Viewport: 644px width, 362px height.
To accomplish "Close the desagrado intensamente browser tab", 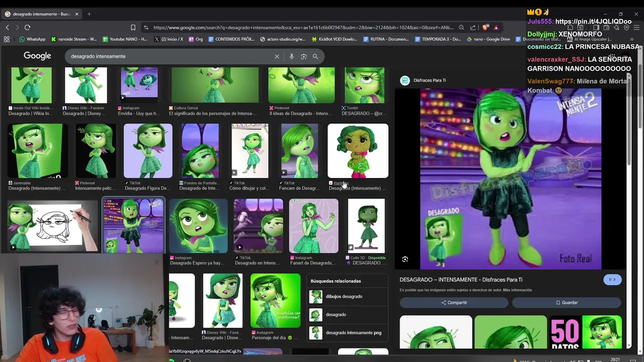I will click(x=77, y=14).
